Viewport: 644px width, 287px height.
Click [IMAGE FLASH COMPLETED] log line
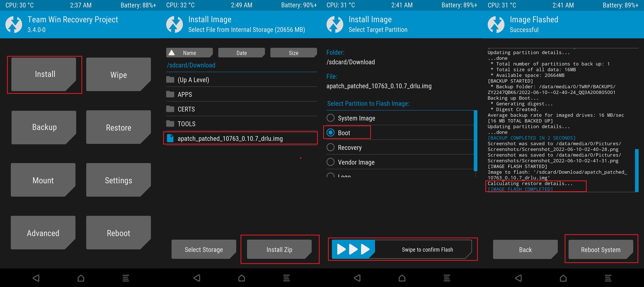tap(520, 189)
